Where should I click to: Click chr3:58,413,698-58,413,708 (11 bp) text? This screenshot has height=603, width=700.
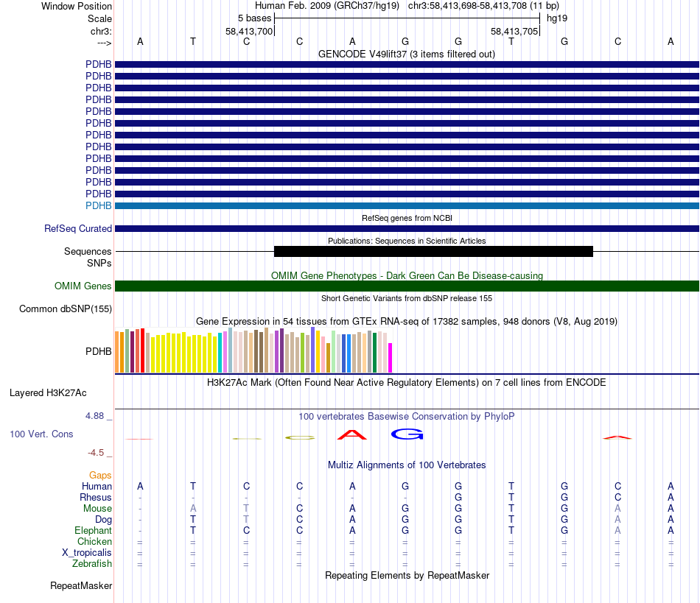tap(483, 6)
